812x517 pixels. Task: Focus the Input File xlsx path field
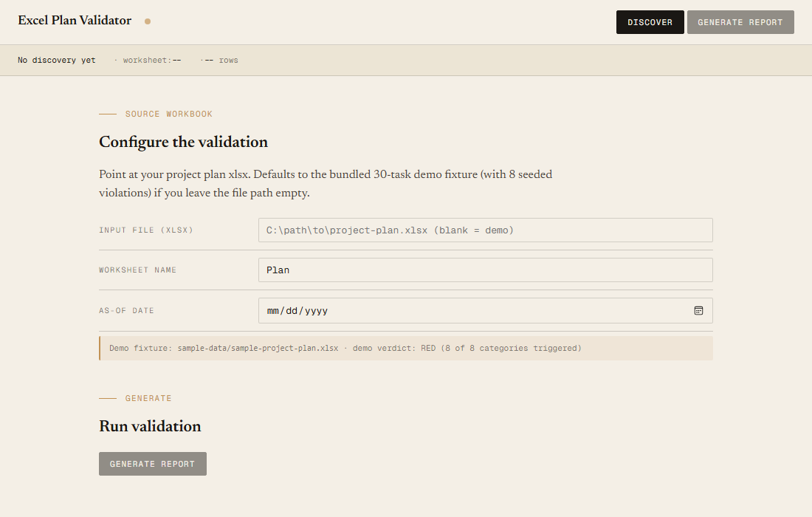pos(485,230)
